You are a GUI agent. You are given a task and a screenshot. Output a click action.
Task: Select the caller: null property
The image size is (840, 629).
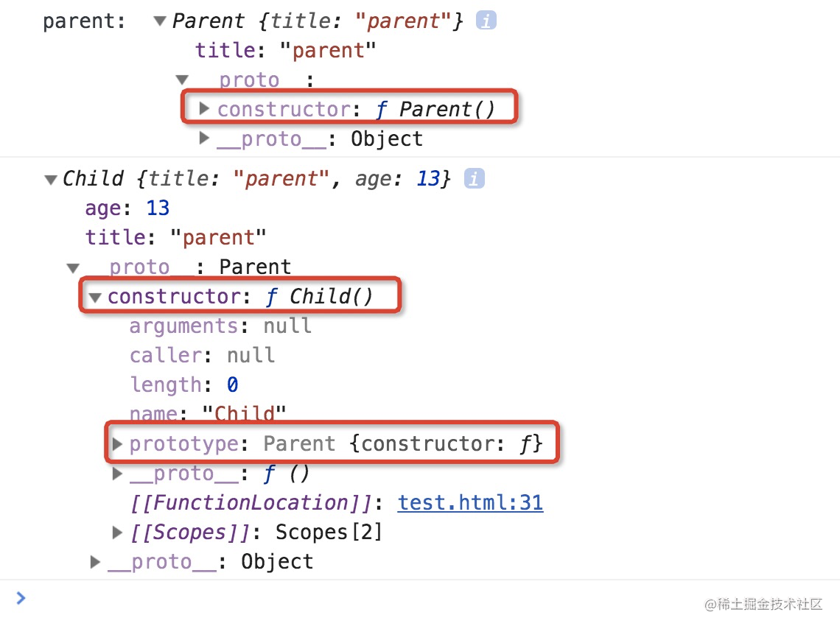203,355
